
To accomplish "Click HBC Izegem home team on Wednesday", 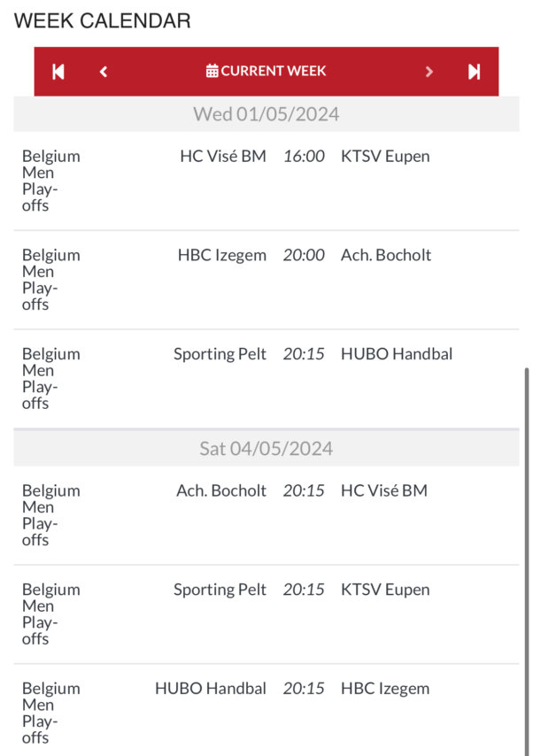I will coord(221,255).
